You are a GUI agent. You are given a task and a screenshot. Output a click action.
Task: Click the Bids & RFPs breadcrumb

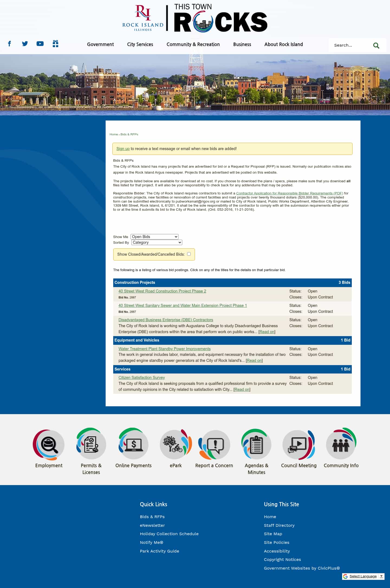point(129,134)
